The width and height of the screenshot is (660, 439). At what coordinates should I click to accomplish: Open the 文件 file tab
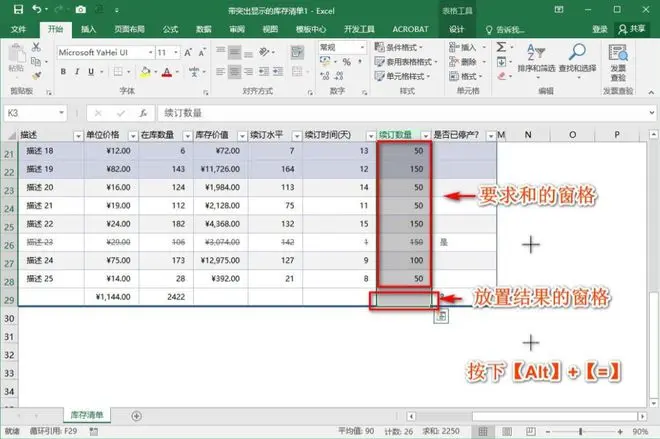tap(19, 29)
